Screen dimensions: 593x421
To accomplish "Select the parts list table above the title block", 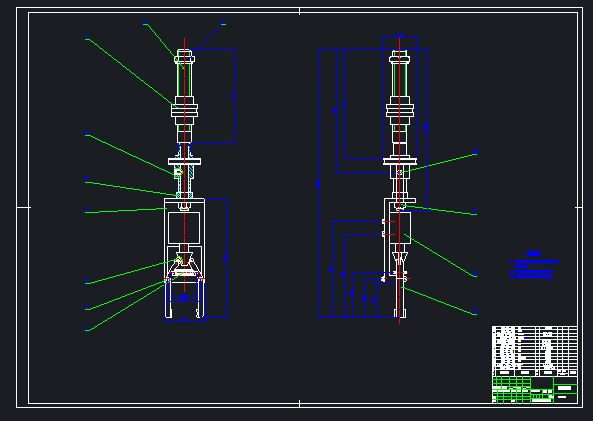I will [x=535, y=351].
